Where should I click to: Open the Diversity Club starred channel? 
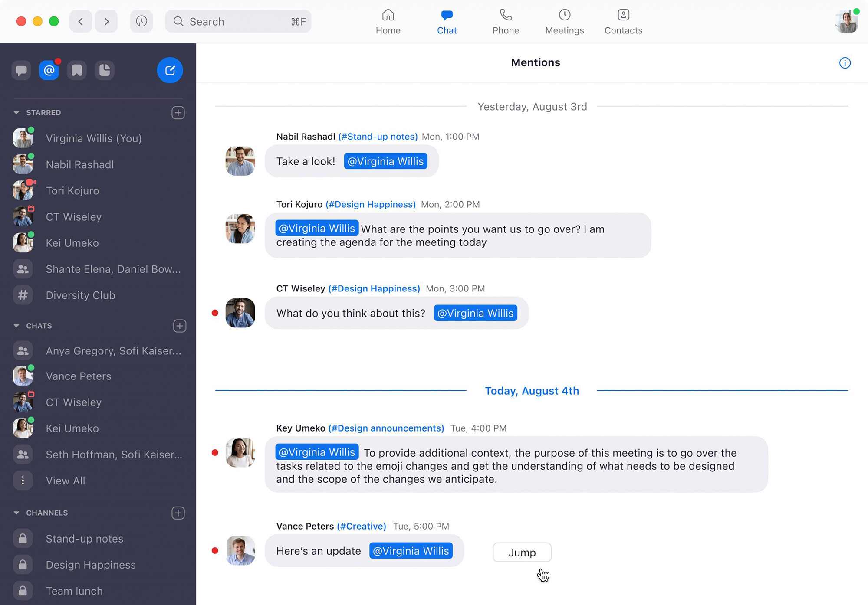tap(80, 295)
